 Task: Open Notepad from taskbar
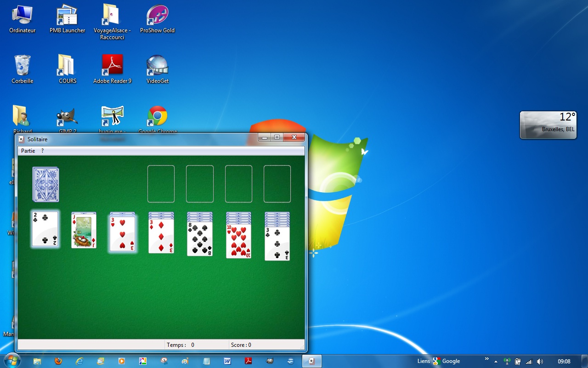pyautogui.click(x=206, y=361)
